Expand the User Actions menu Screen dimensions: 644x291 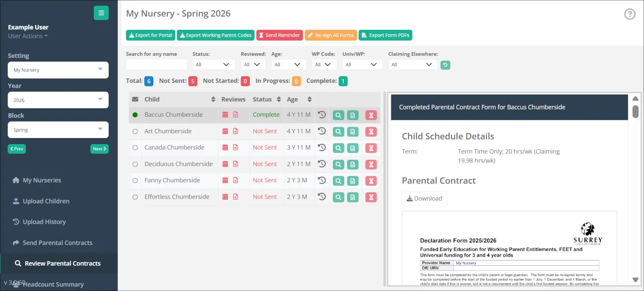click(x=28, y=36)
